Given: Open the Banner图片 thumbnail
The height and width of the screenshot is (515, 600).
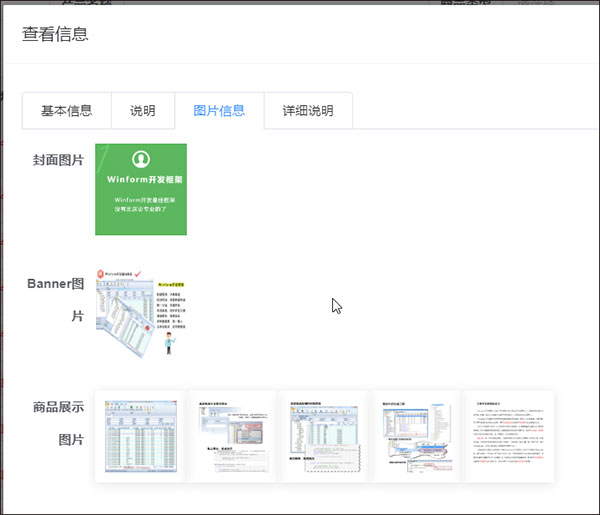Looking at the screenshot, I should [x=141, y=313].
